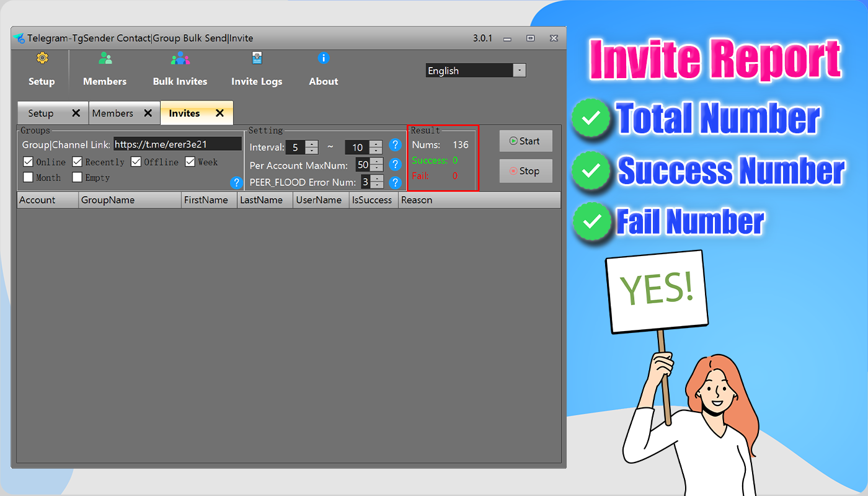The width and height of the screenshot is (868, 496).
Task: Click help icon beside PEER_FLOOD Error Num
Action: click(395, 182)
